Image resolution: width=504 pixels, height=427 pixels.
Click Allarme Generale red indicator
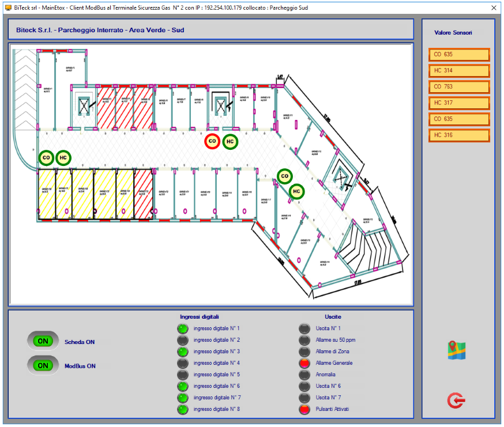(x=304, y=363)
